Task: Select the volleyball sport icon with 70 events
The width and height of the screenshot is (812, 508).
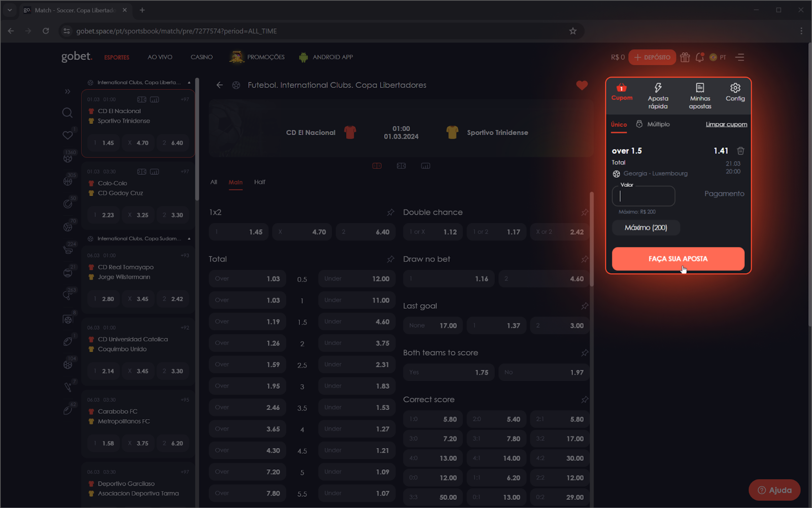Action: (67, 227)
